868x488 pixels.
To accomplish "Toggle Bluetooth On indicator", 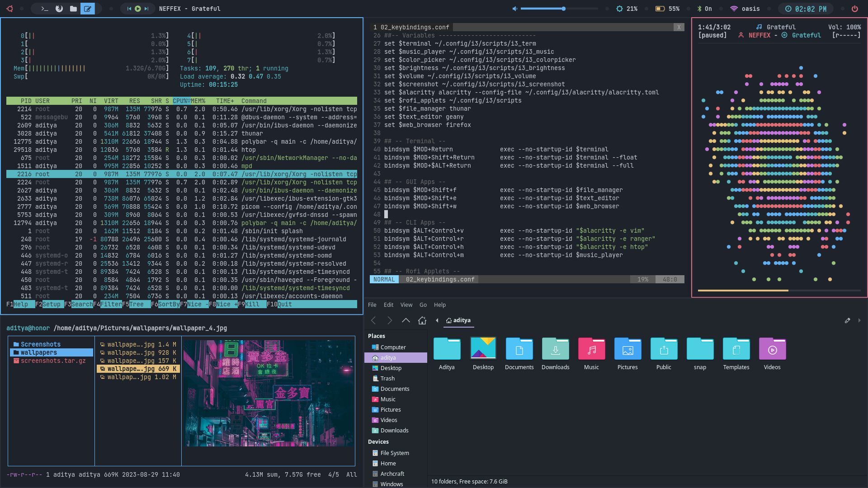I will tap(704, 9).
